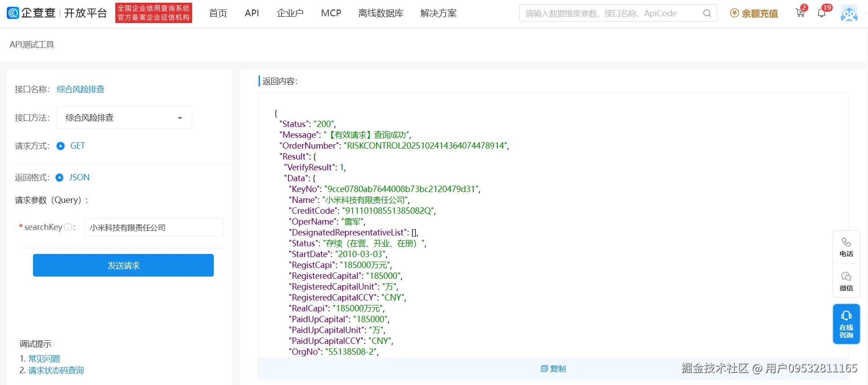Click the info icon beside searchKey

point(68,227)
